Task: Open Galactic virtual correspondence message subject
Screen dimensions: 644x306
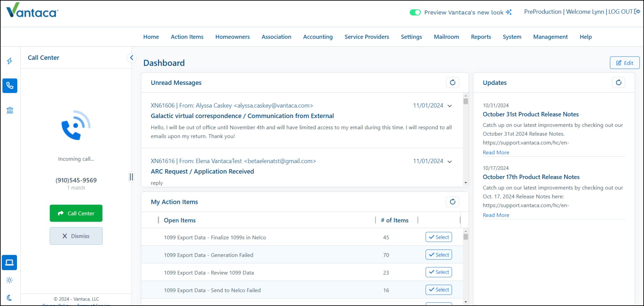Action: pyautogui.click(x=242, y=116)
